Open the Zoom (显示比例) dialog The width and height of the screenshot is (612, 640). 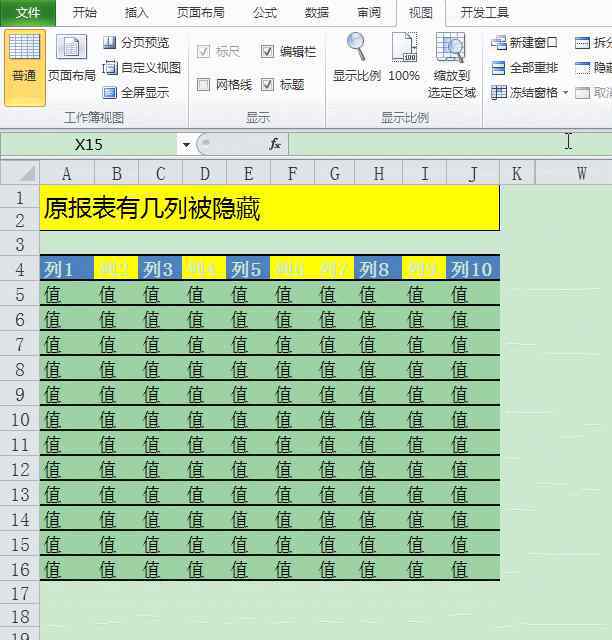pyautogui.click(x=357, y=57)
